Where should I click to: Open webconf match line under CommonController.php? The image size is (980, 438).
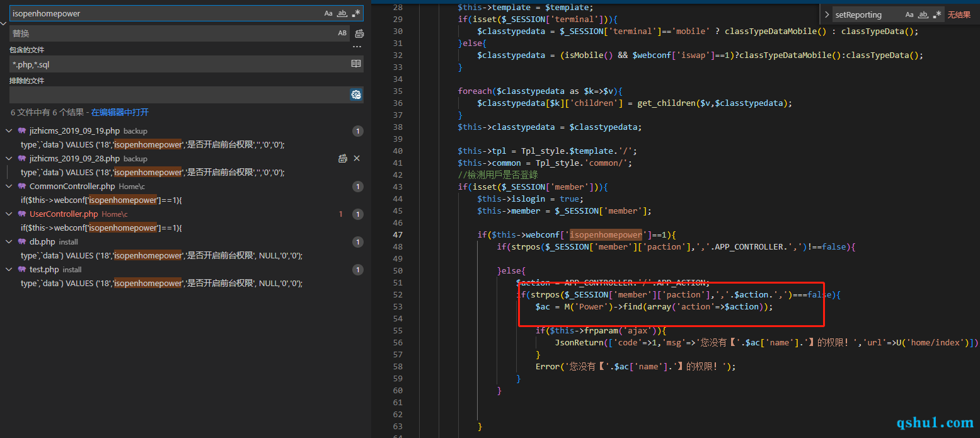101,200
